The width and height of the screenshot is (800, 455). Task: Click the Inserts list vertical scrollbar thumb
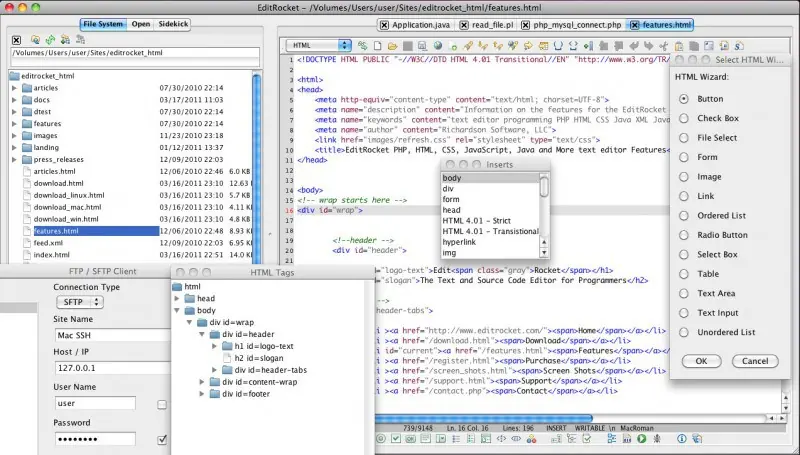click(544, 186)
